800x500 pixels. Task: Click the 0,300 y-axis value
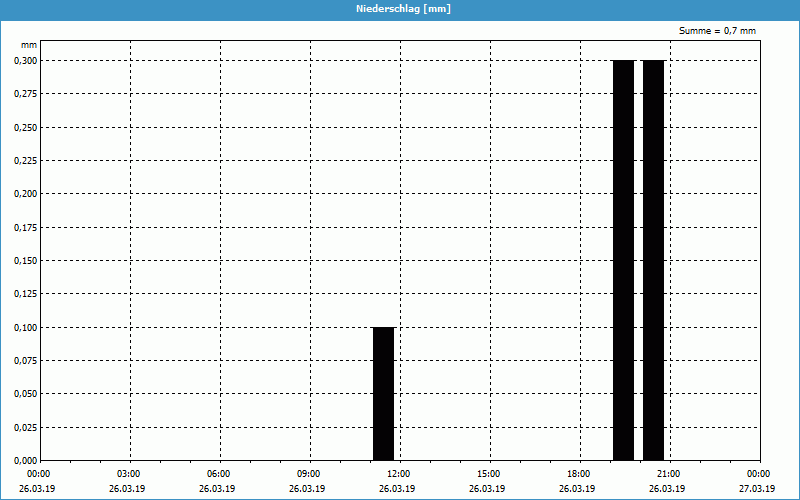(x=23, y=60)
